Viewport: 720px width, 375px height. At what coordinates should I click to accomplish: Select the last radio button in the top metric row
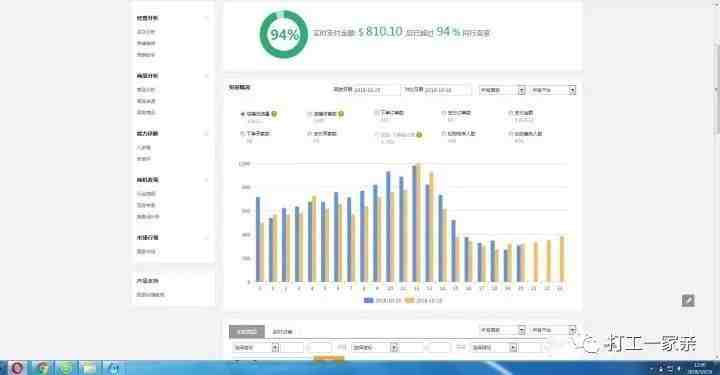[x=510, y=112]
